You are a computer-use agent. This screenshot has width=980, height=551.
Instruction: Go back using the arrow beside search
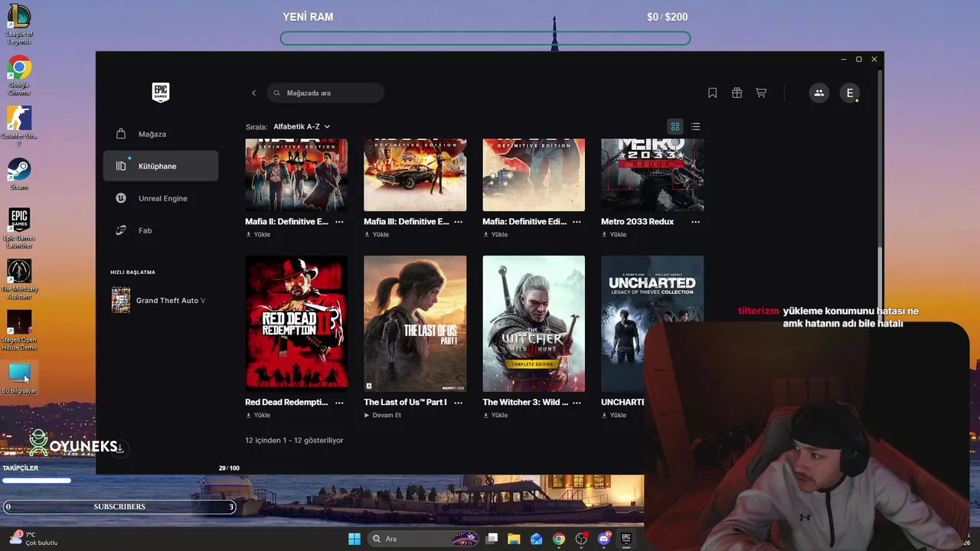coord(253,93)
